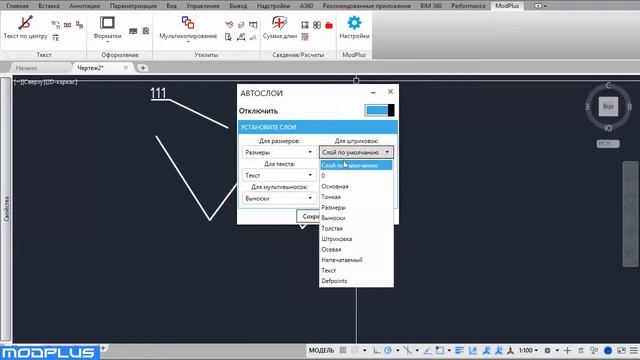Click the partially hidden Сохранить button
The height and width of the screenshot is (360, 640).
308,216
